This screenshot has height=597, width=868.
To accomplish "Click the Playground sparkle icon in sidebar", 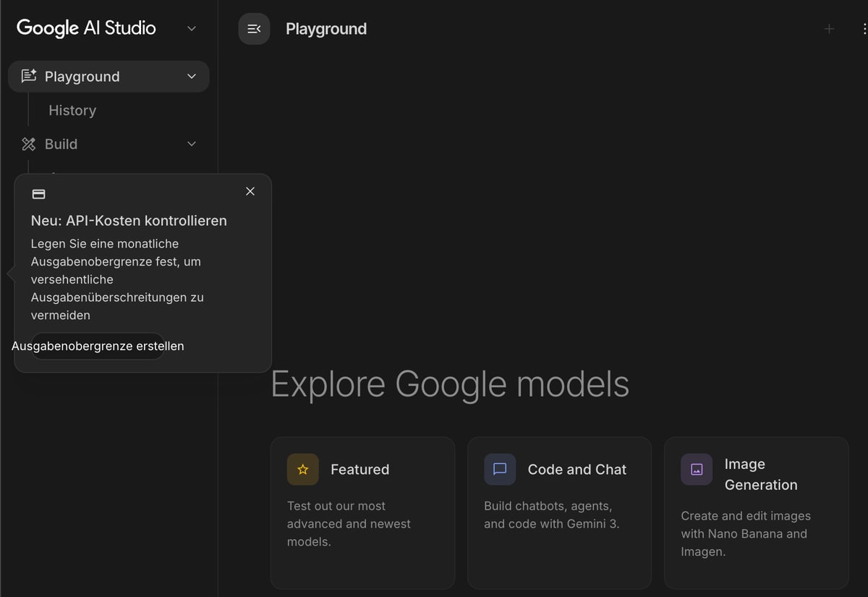I will point(29,76).
